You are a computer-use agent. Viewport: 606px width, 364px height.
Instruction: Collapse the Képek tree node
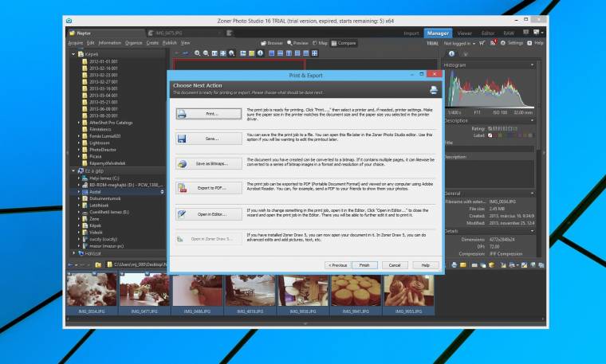pos(73,54)
